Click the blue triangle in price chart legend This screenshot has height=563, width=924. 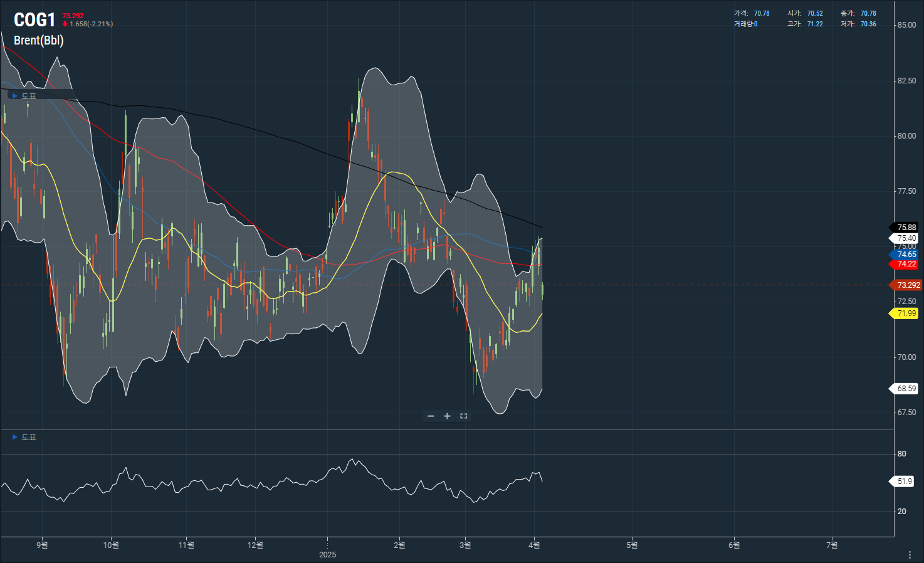[15, 96]
